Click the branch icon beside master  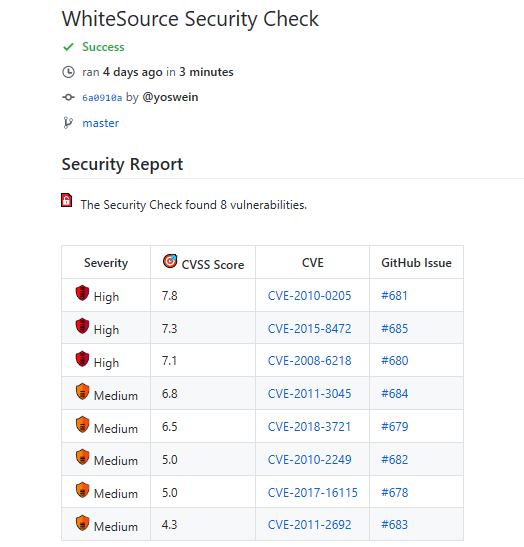68,123
